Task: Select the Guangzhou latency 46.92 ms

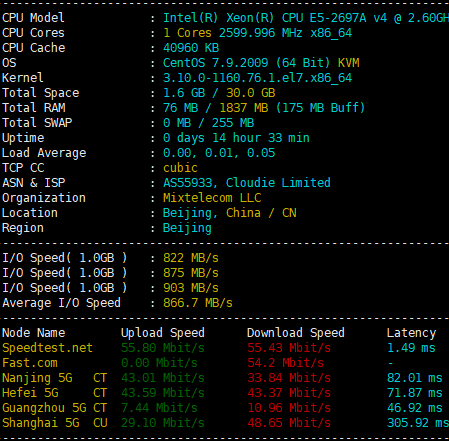Action: pos(415,409)
